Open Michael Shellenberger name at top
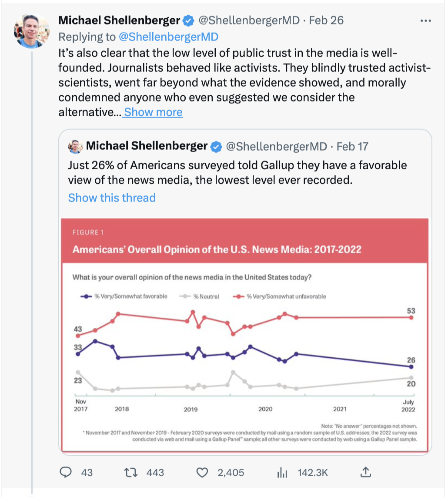Screen dimensions: 448x497 (119, 20)
